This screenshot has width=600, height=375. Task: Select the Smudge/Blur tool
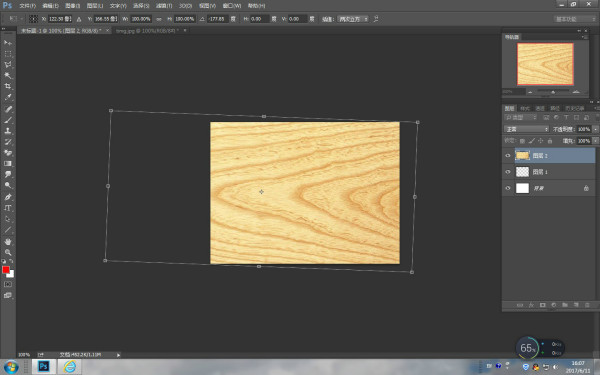click(8, 174)
